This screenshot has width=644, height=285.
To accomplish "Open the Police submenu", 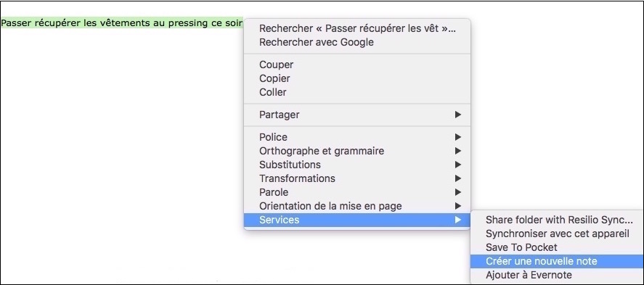I will pyautogui.click(x=357, y=137).
